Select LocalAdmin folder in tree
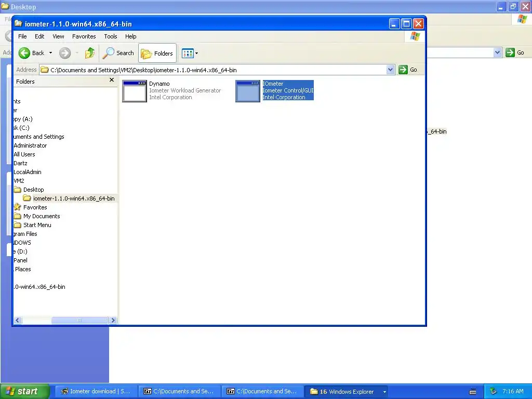Image resolution: width=532 pixels, height=399 pixels. click(x=27, y=171)
